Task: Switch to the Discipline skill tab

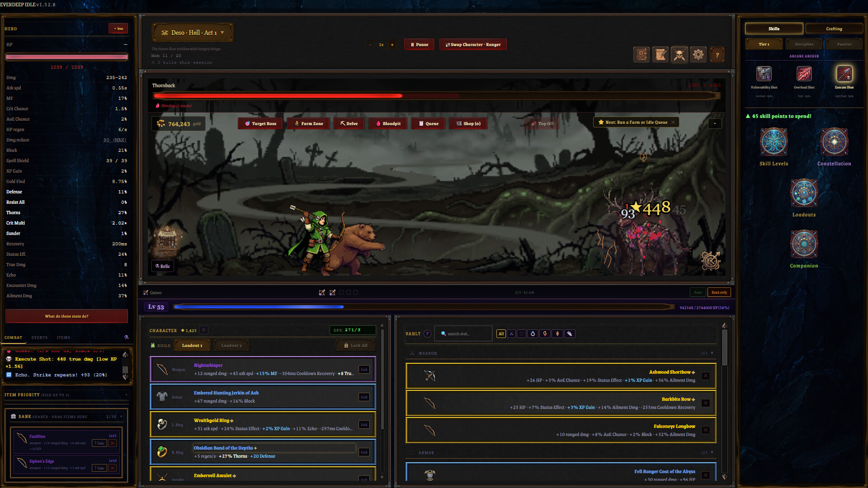Action: (804, 44)
